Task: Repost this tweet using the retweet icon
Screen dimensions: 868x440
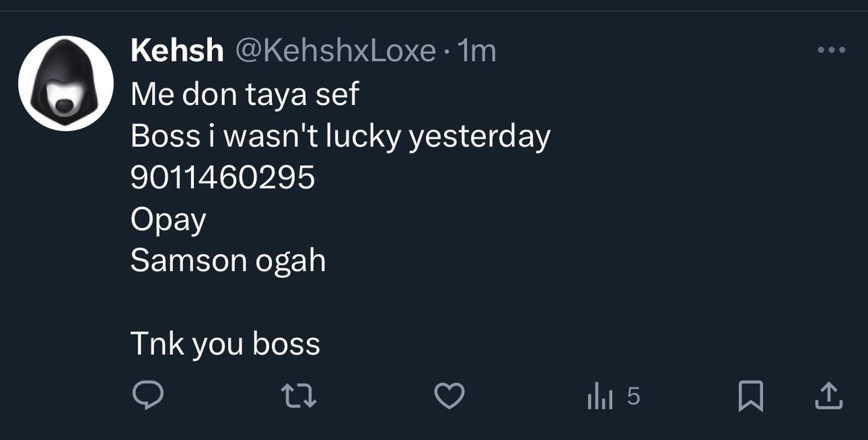Action: [x=299, y=396]
